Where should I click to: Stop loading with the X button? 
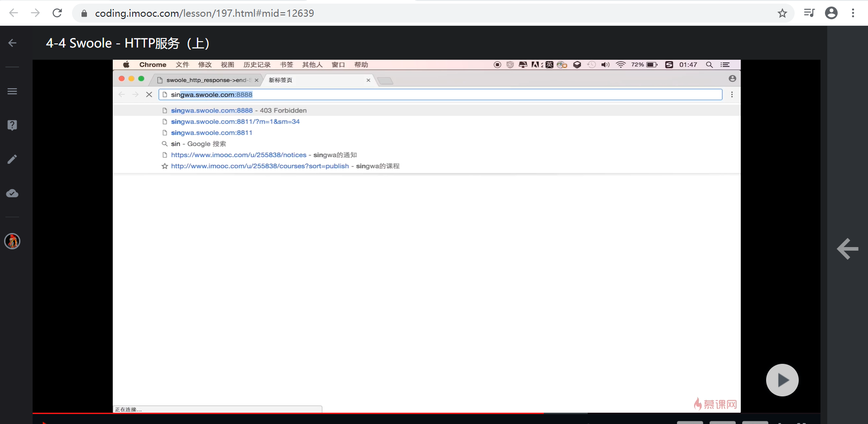[149, 95]
